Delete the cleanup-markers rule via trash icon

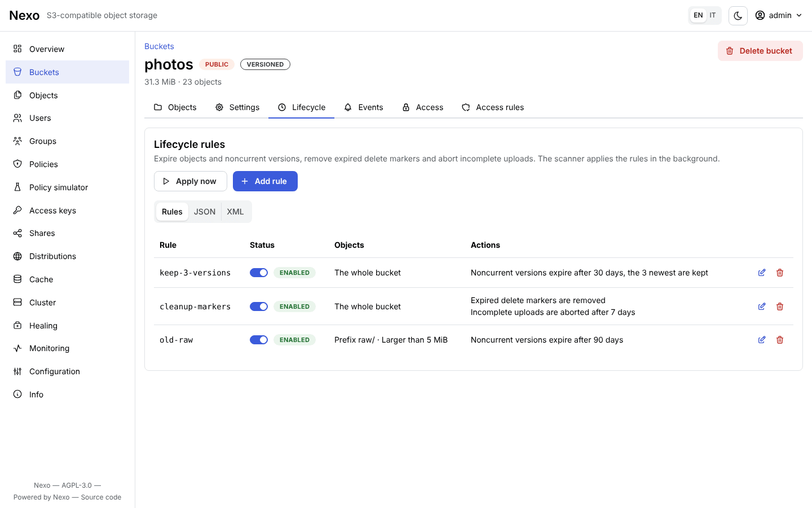tap(780, 306)
